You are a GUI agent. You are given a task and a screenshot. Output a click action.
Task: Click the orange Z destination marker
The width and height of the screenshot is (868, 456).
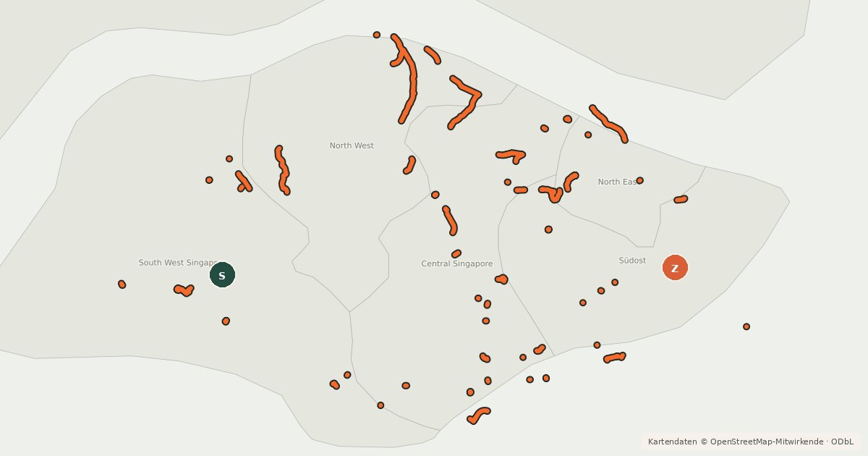(675, 268)
